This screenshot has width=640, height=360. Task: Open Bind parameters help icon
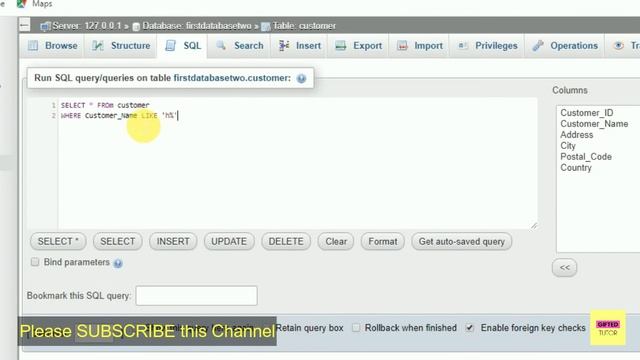tap(118, 264)
